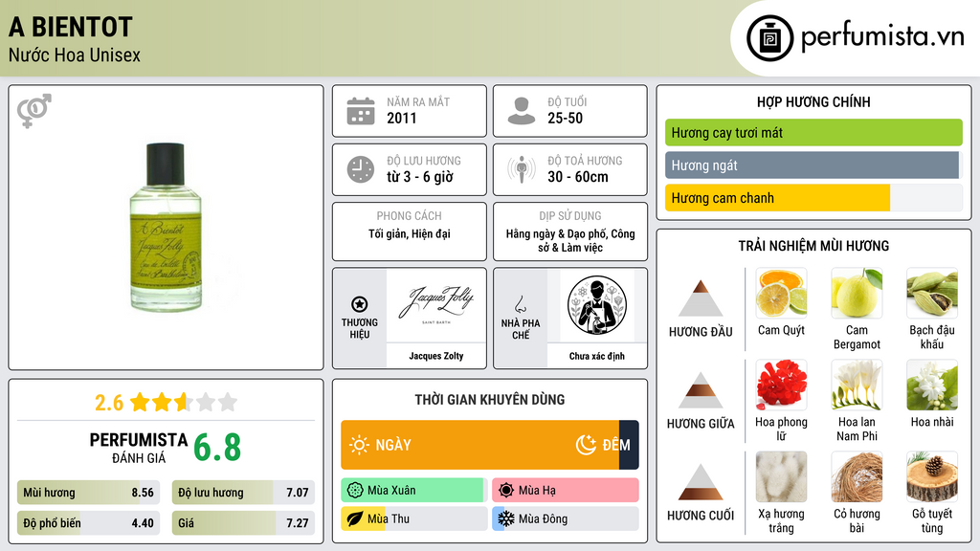Click the sillage value 30 - 60cm
Screen dimensions: 980x551
578,177
